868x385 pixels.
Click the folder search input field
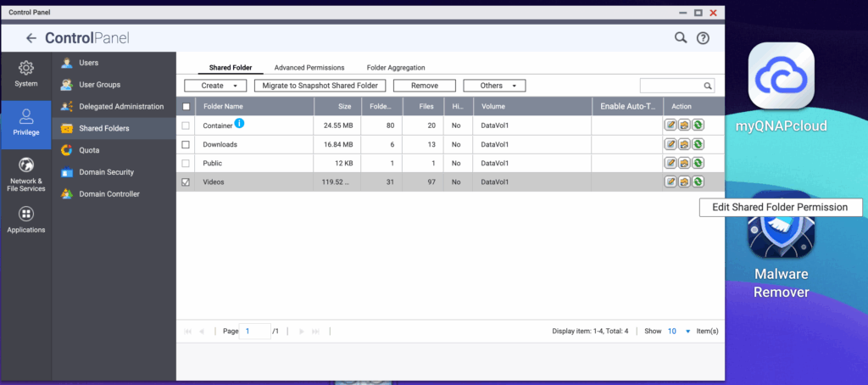671,86
